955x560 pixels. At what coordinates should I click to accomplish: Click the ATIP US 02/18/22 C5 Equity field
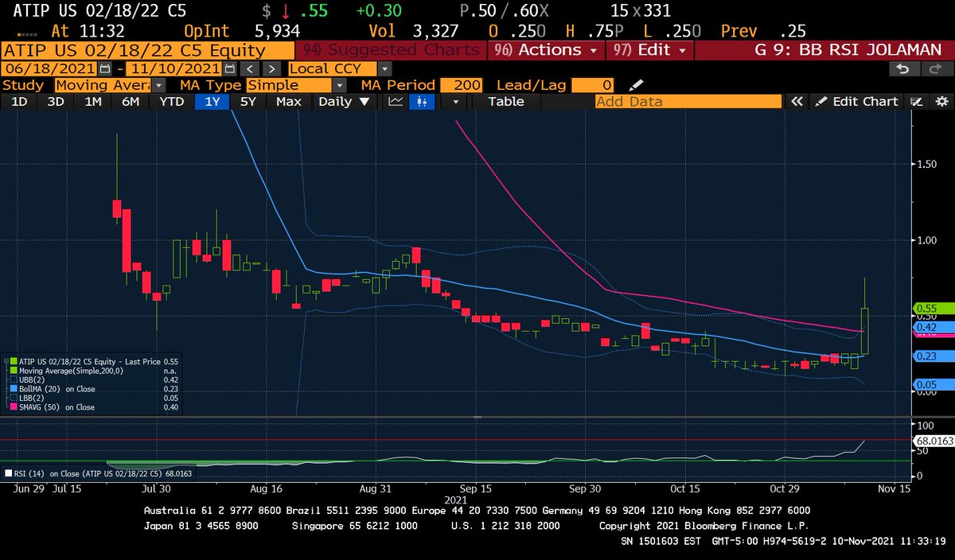(x=149, y=49)
